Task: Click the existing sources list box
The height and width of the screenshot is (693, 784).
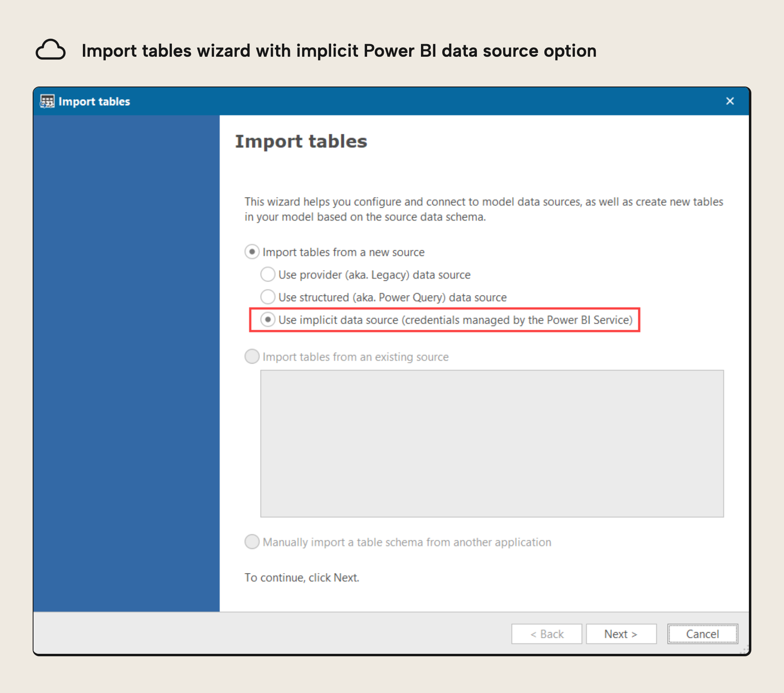Action: (x=492, y=444)
